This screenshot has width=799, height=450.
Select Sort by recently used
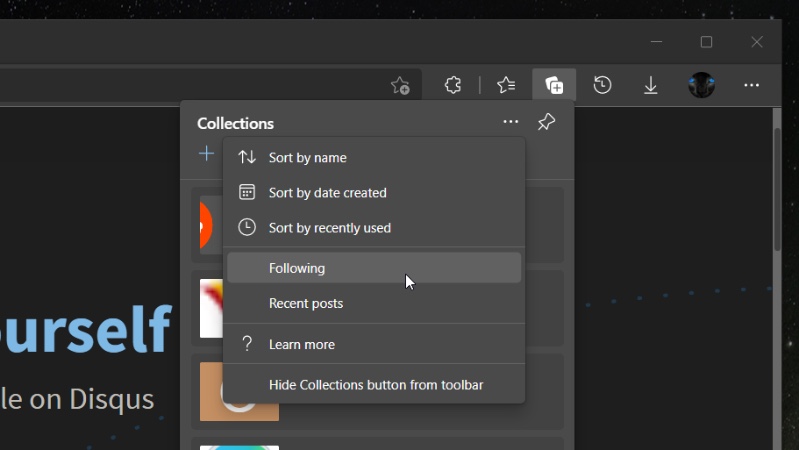pyautogui.click(x=329, y=228)
